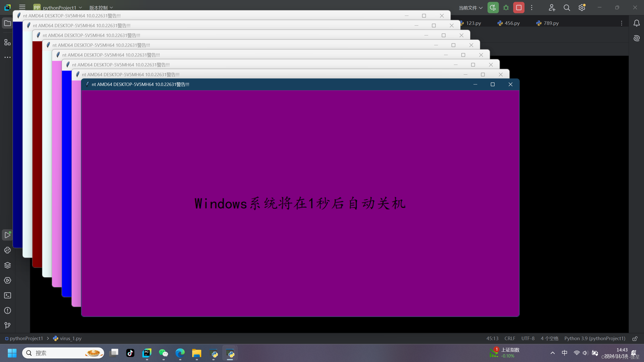Click the Windows系统将在1秒后自动关机 message label
Image resolution: width=644 pixels, height=362 pixels.
click(300, 204)
